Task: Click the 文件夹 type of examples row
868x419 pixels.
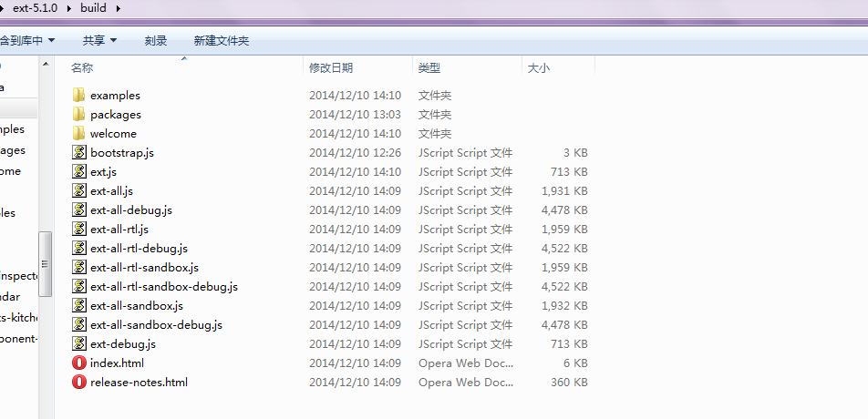Action: (435, 96)
